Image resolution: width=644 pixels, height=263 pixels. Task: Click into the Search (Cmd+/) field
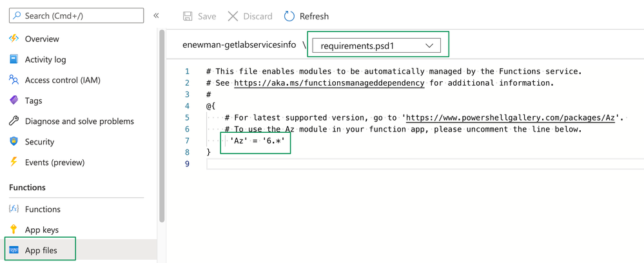77,15
